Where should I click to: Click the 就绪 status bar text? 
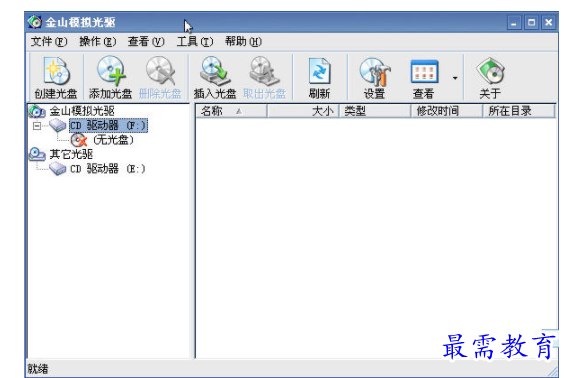tap(38, 369)
